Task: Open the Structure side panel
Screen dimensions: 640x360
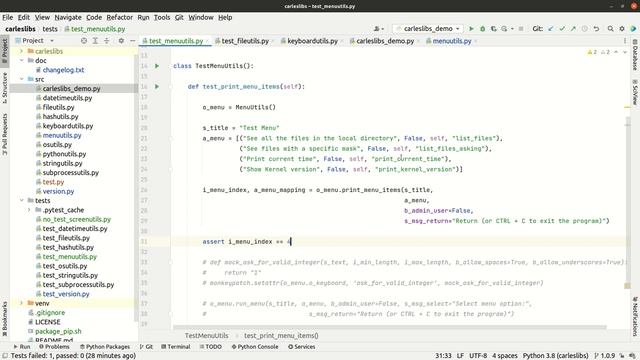Action: click(x=4, y=88)
